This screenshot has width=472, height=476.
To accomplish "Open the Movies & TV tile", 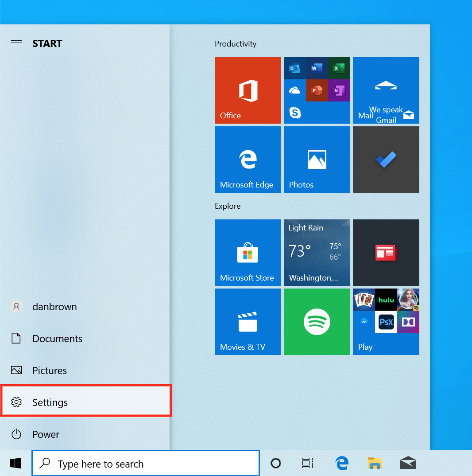I will pos(248,322).
